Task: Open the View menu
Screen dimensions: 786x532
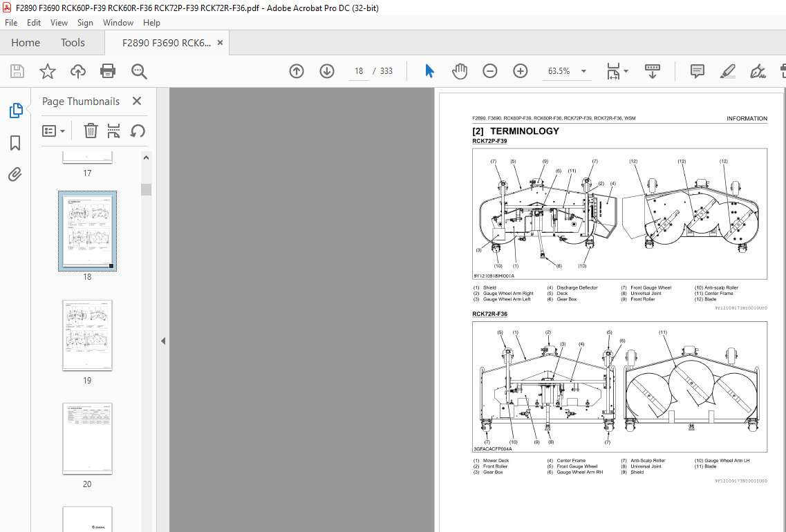Action: click(59, 23)
